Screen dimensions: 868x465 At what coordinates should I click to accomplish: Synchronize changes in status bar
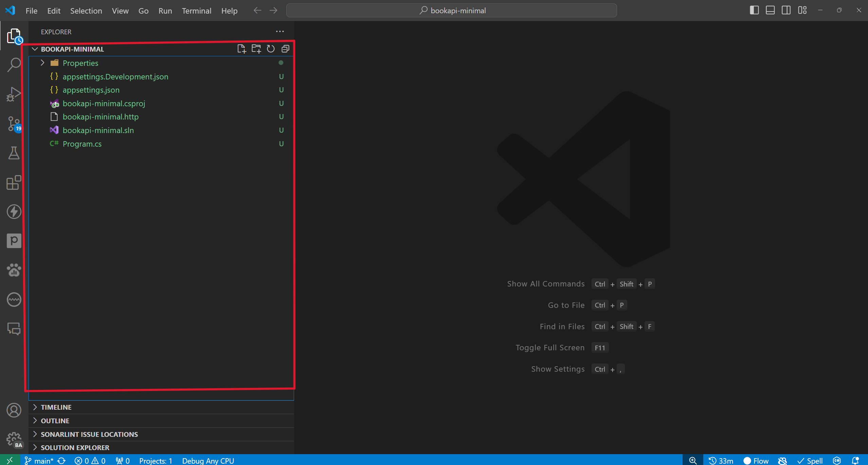coord(61,461)
